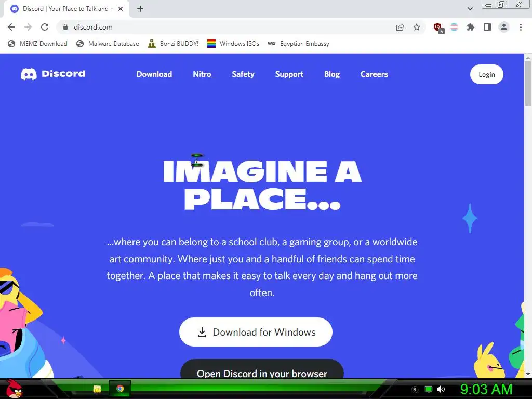This screenshot has width=532, height=399.
Task: Reload the Discord page
Action: (x=45, y=27)
